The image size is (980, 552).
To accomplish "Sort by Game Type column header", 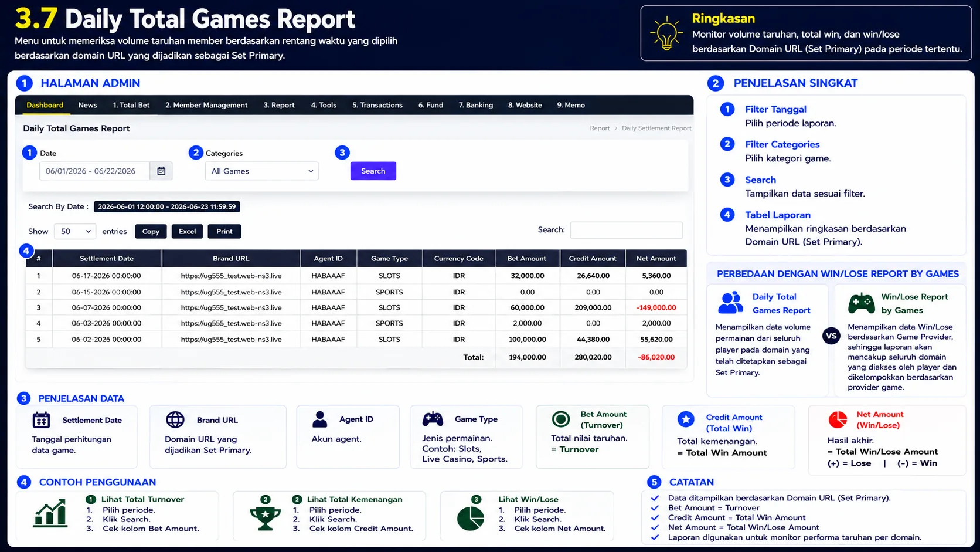I will click(x=389, y=258).
